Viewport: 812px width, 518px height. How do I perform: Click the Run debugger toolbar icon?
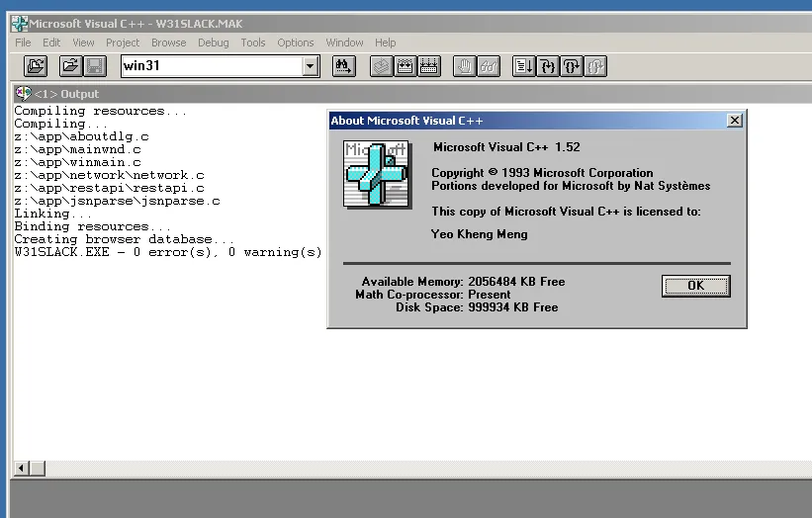coord(524,66)
